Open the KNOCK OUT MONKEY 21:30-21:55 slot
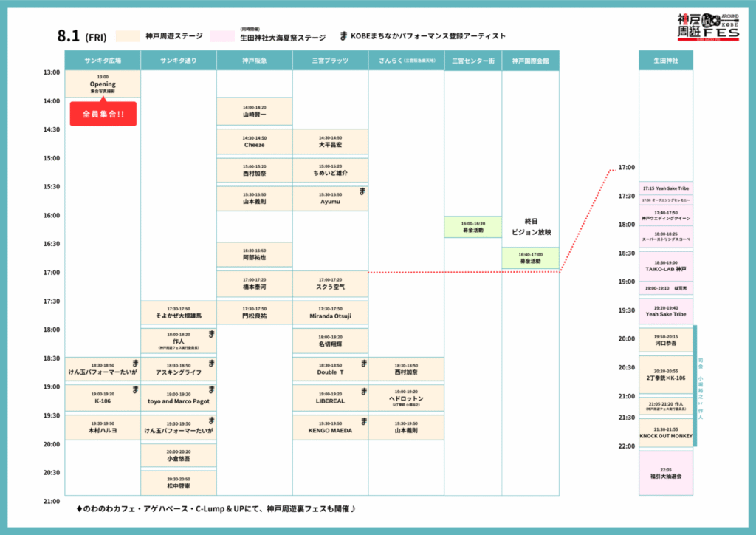The height and width of the screenshot is (535, 756). (x=665, y=432)
